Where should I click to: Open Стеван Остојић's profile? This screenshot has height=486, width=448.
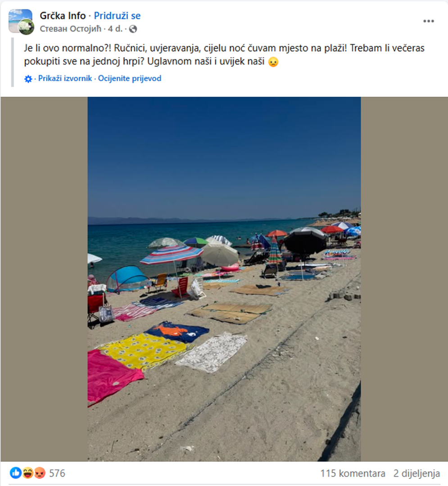click(70, 29)
